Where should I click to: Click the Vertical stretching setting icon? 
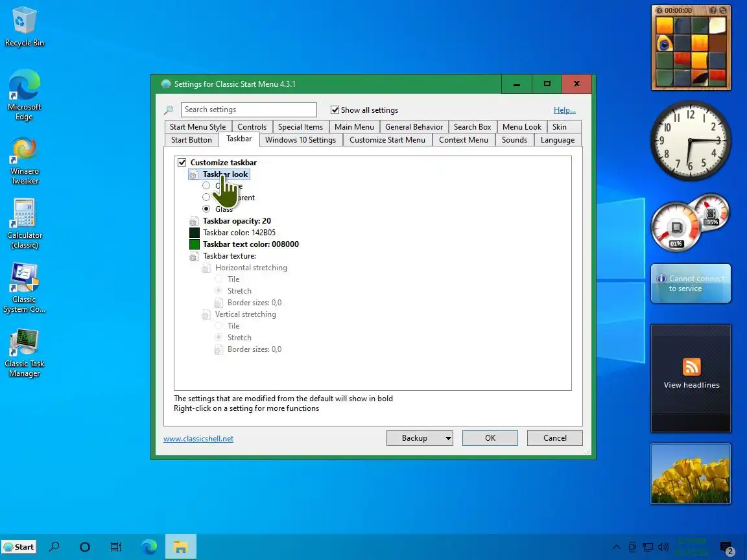point(206,314)
